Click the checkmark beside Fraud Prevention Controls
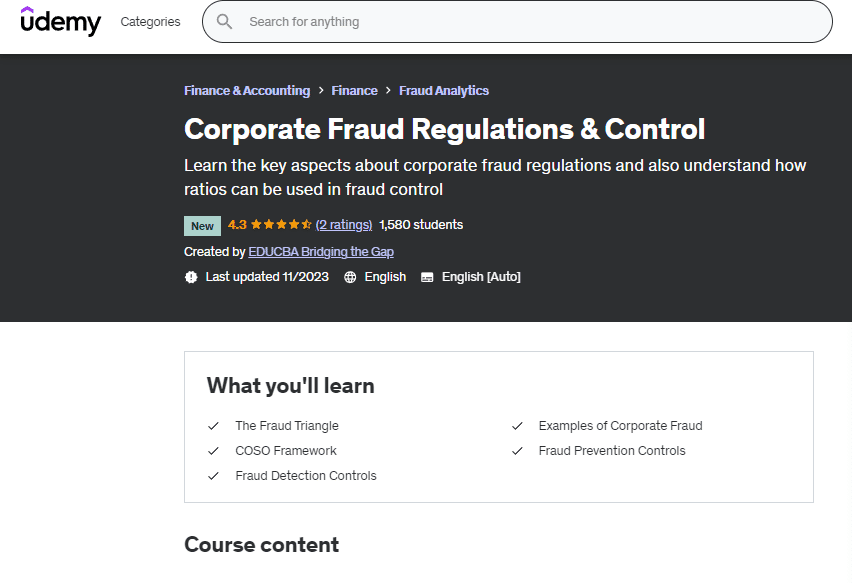The height and width of the screenshot is (583, 852). [x=517, y=451]
